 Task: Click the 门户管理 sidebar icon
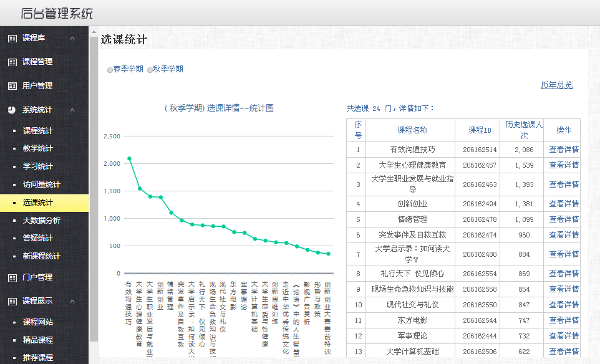point(12,277)
